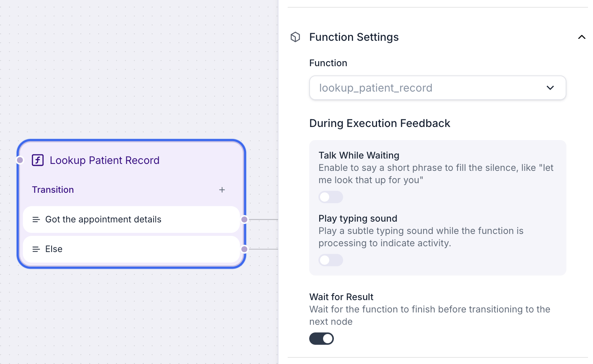Click the function icon on Lookup Patient Record node
Screen dimensions: 593x364
click(38, 160)
